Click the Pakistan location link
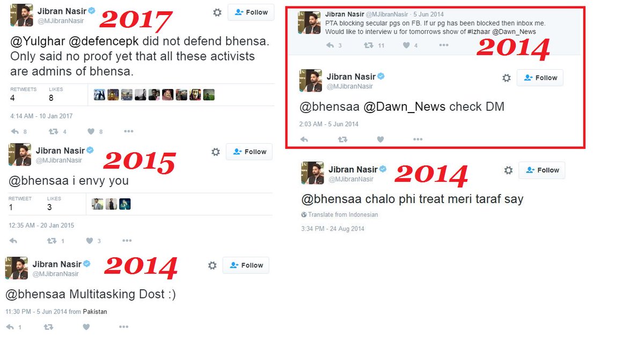644x343 pixels. click(x=95, y=311)
